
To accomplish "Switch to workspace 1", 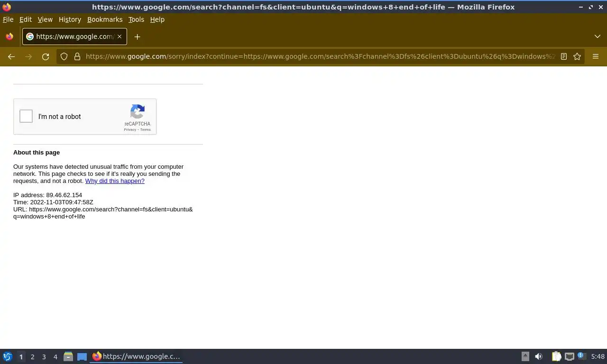I will click(x=21, y=357).
